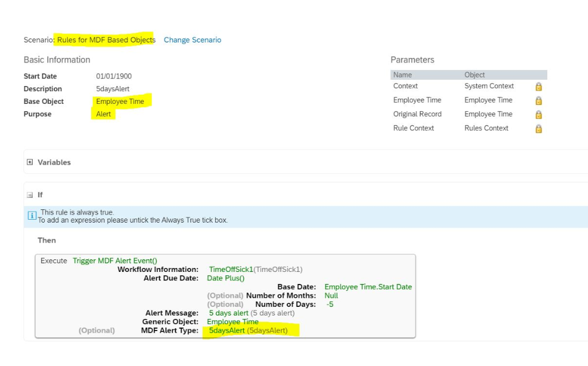This screenshot has width=588, height=366.
Task: Select Employee Time.Start Date base date
Action: coord(368,287)
